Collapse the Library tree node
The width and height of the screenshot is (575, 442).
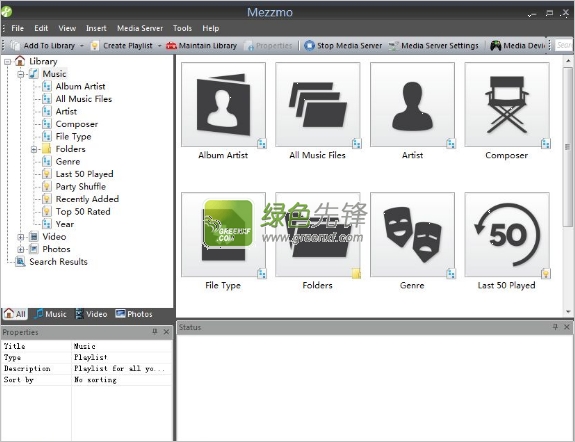[7, 62]
